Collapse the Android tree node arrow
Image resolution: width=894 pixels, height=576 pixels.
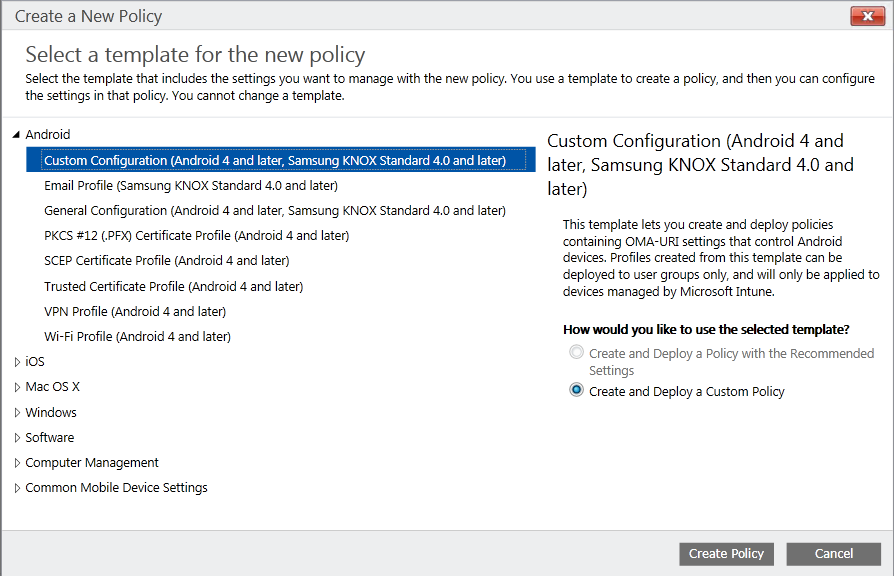click(16, 135)
